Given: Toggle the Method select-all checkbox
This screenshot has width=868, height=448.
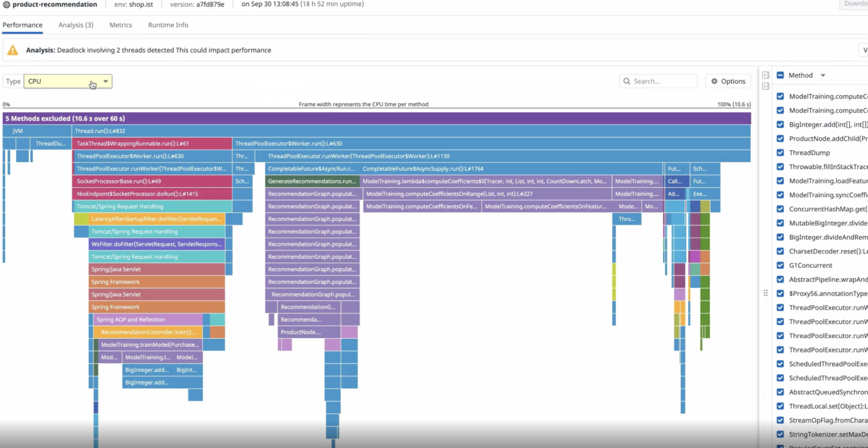Looking at the screenshot, I should (780, 75).
